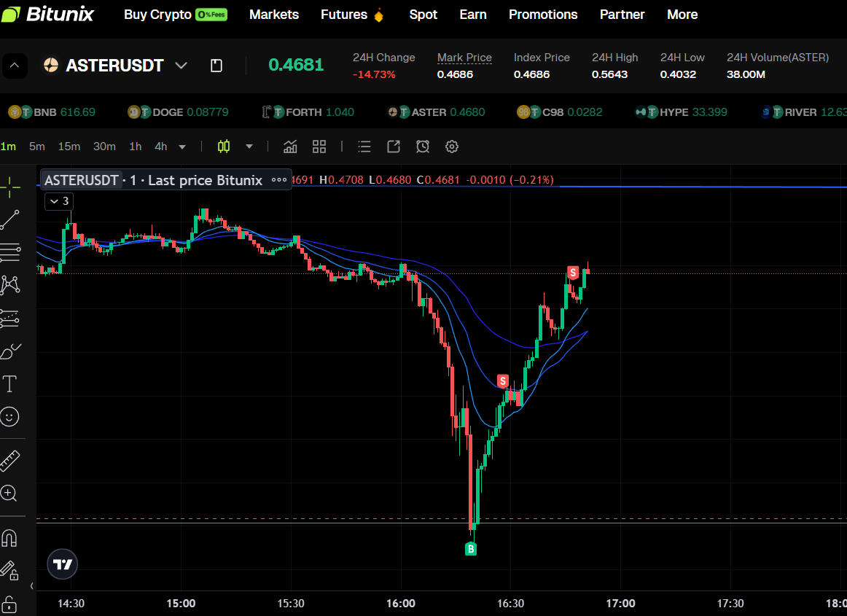Click the 24H Volume value 38.00M
The width and height of the screenshot is (847, 616).
point(746,74)
